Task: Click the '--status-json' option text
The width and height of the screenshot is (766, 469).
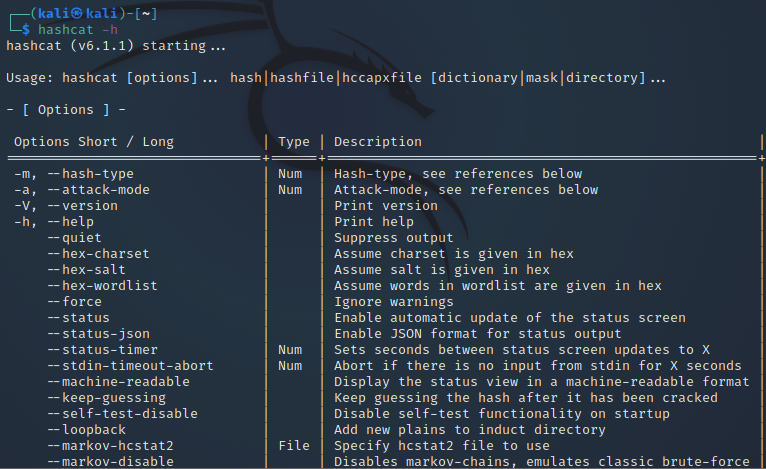Action: tap(98, 334)
